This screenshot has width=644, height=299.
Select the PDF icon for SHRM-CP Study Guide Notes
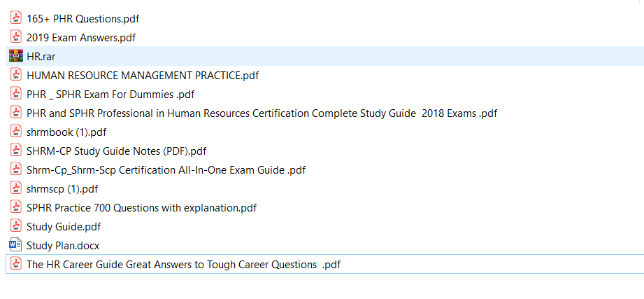[x=15, y=151]
